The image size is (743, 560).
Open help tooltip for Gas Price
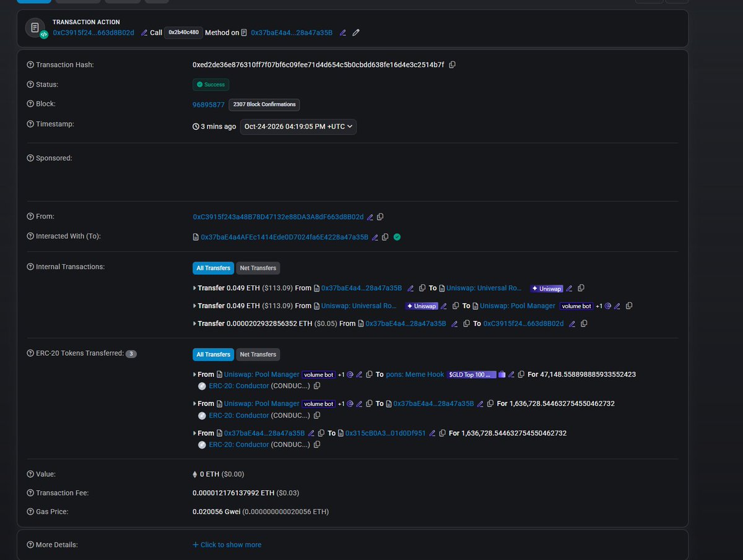[30, 512]
